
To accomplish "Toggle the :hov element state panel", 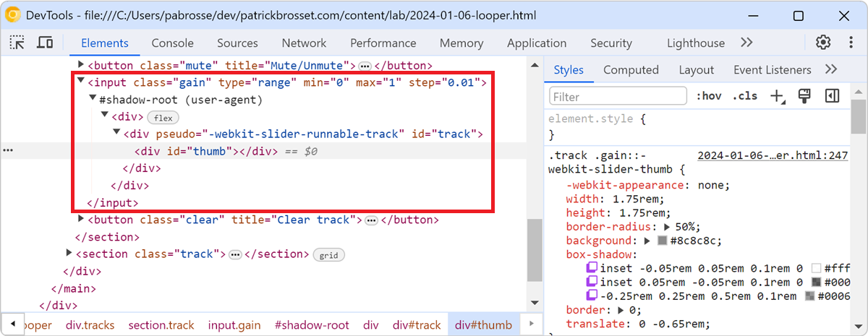I will 709,96.
